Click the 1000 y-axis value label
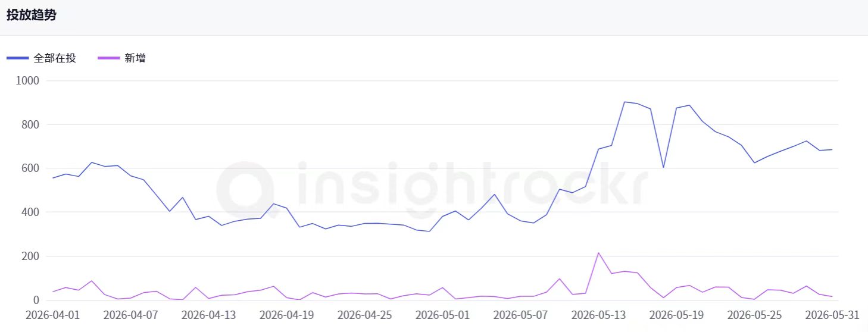 point(26,81)
